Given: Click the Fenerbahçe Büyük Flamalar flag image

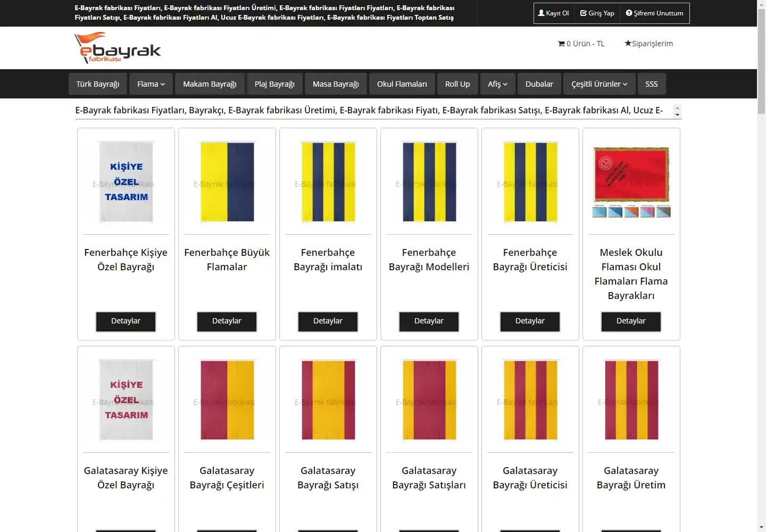Looking at the screenshot, I should (x=227, y=181).
